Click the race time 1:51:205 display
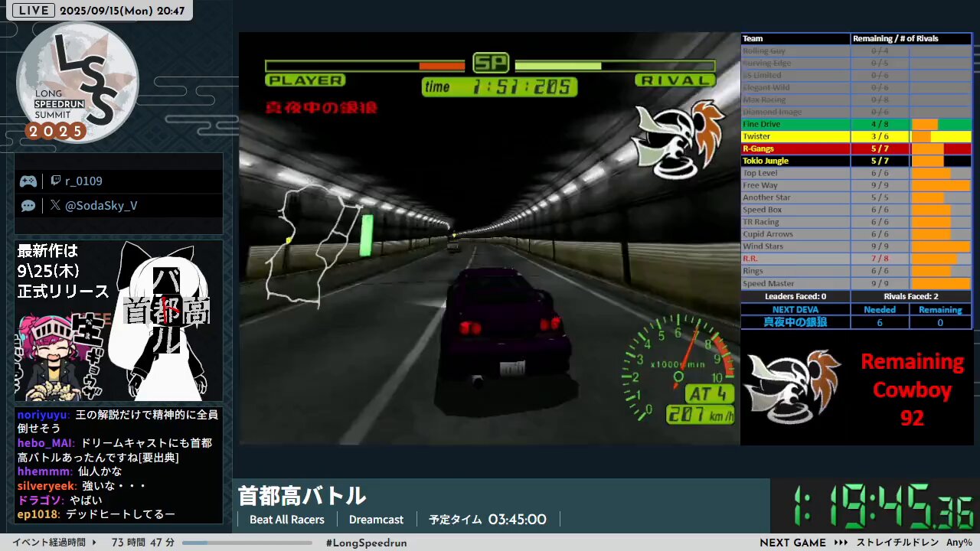Viewport: 980px width, 551px height. coord(500,86)
